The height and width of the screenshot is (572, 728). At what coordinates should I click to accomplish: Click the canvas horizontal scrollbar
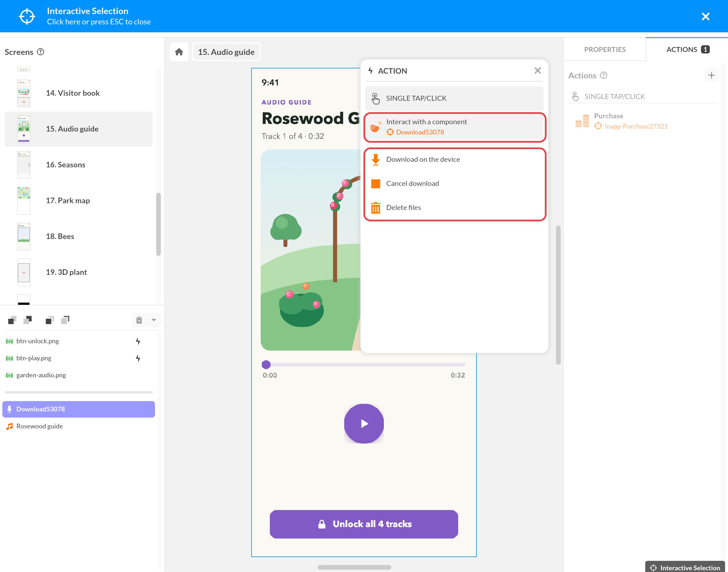point(354,567)
